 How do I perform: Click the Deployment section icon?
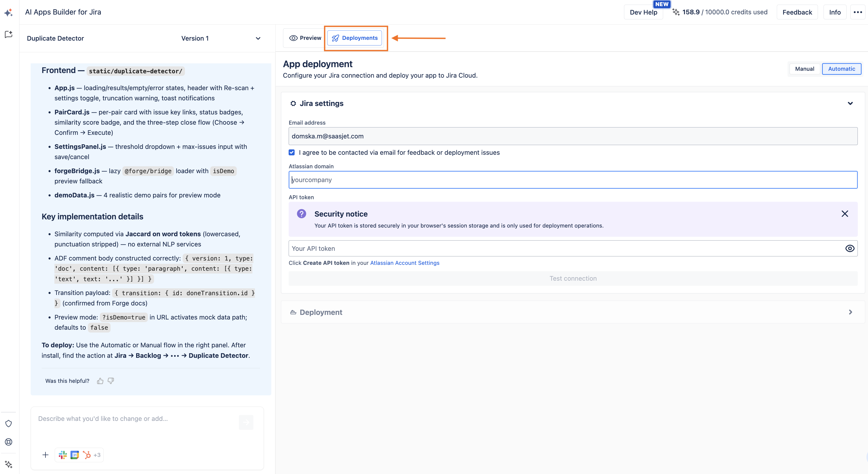[293, 312]
